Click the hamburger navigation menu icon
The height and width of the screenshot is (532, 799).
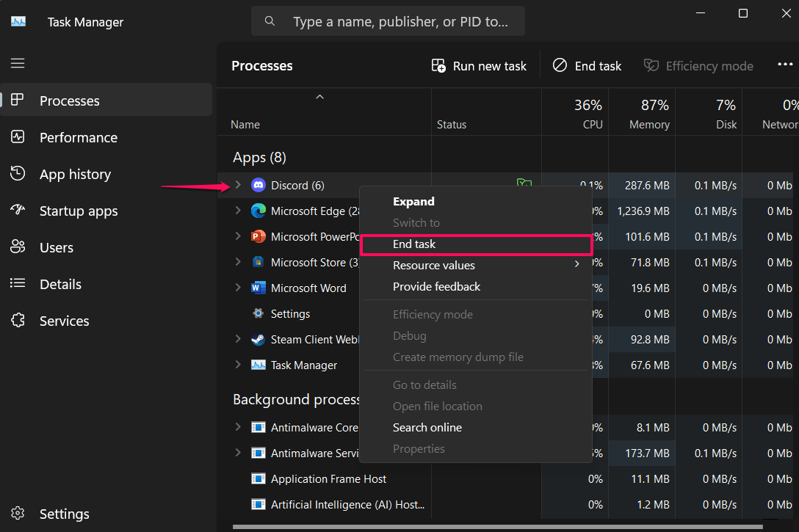[x=18, y=63]
